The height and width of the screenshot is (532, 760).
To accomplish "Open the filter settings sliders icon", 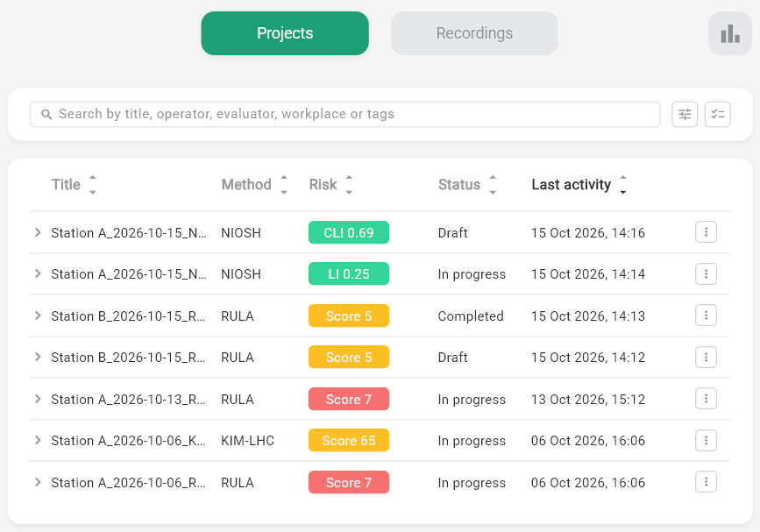I will pos(685,114).
